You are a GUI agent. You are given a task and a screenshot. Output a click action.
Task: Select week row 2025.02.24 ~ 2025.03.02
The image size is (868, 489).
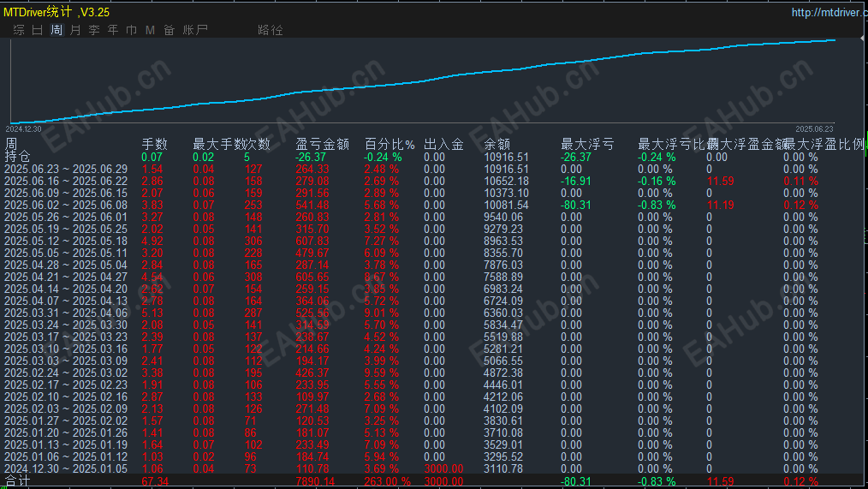[66, 373]
